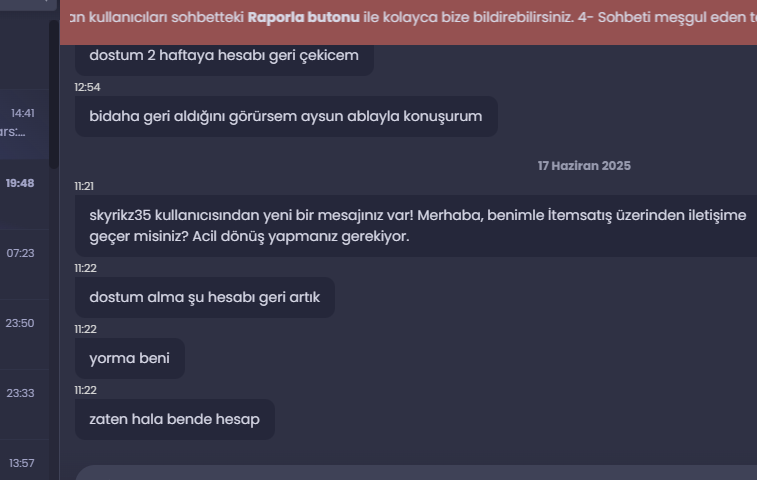Select the conversation timestamped 23:50

click(24, 334)
